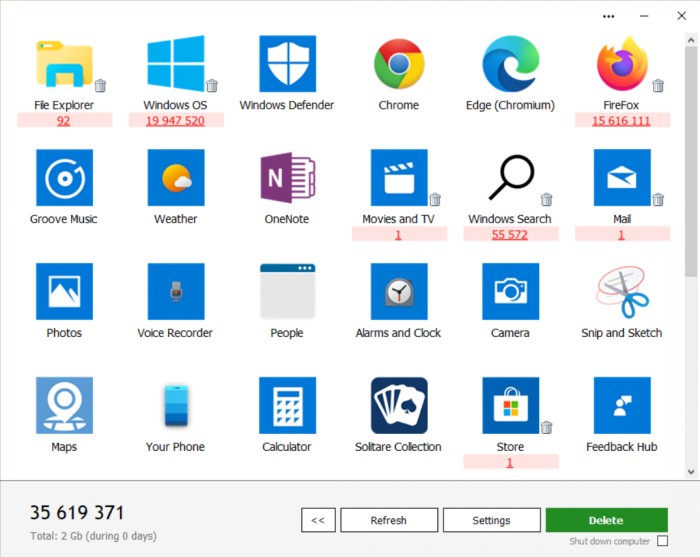700x557 pixels.
Task: Click the Delete button
Action: (606, 520)
